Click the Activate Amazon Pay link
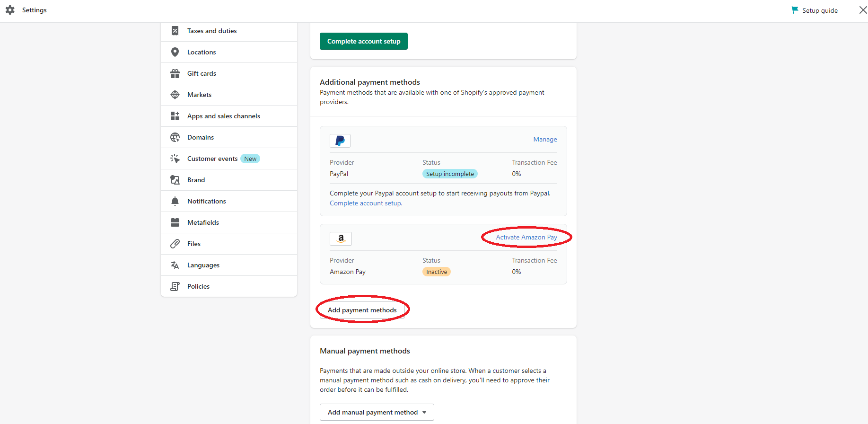 [526, 237]
